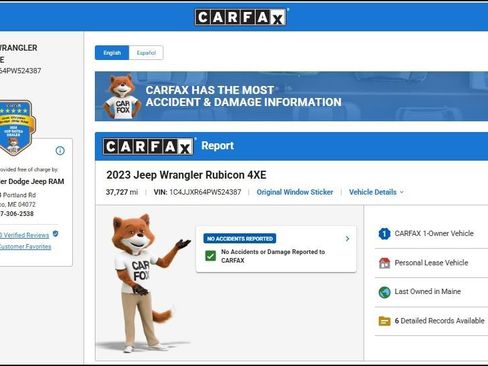
Task: Click the Detailed Records folder icon
Action: tap(384, 321)
